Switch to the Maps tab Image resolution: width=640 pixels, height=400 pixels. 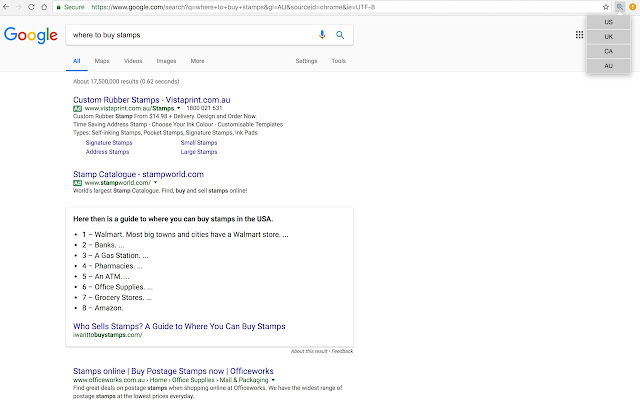coord(102,61)
